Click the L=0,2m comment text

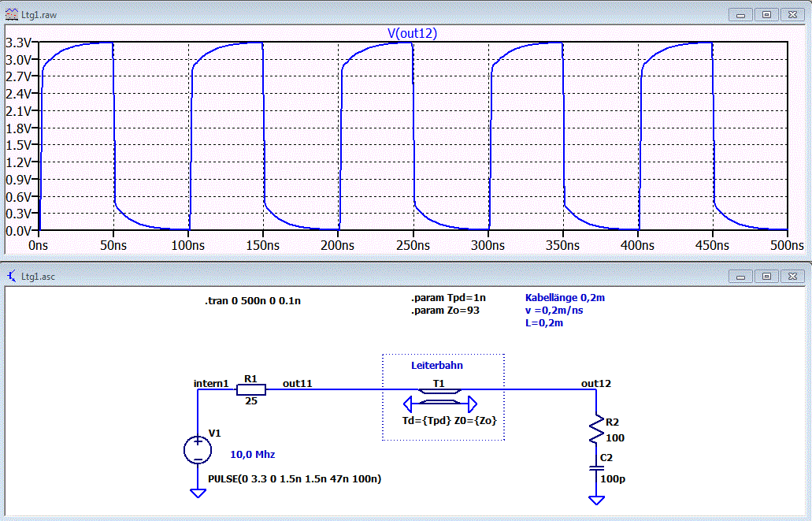(x=544, y=323)
